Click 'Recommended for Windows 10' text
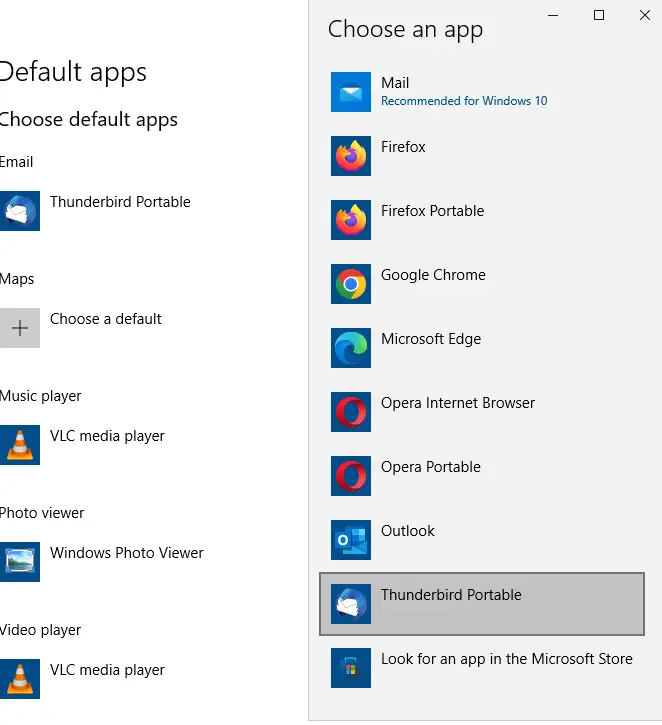The image size is (662, 725). pyautogui.click(x=464, y=101)
